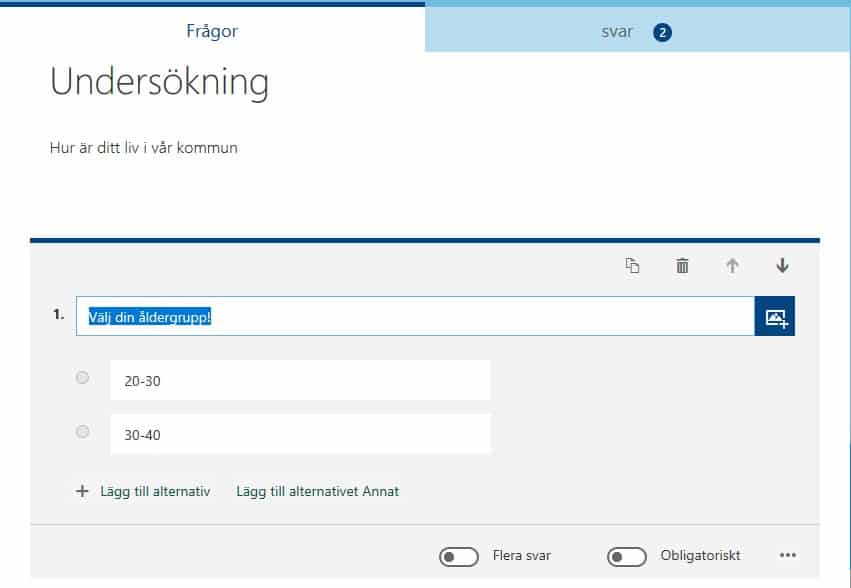Click the Lägg till alternativ text

pyautogui.click(x=155, y=491)
